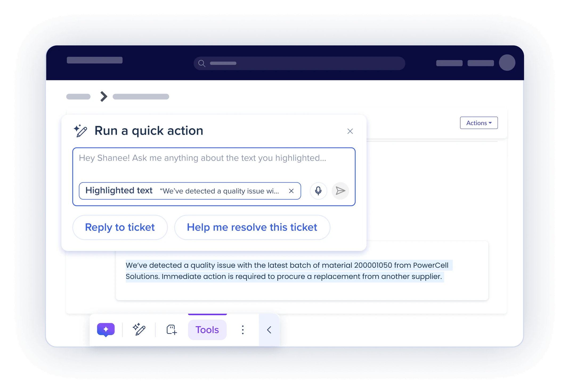Switch to the Tools tab

coord(207,330)
